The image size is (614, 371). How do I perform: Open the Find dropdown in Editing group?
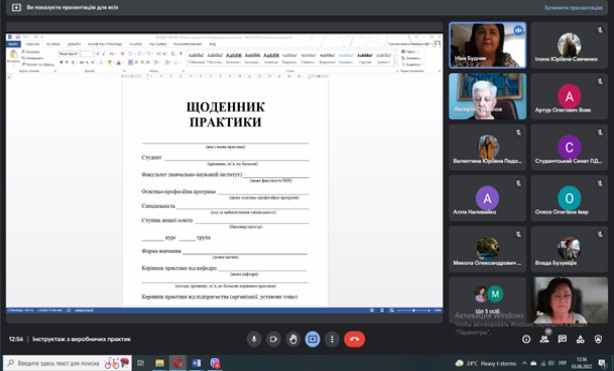pos(409,52)
